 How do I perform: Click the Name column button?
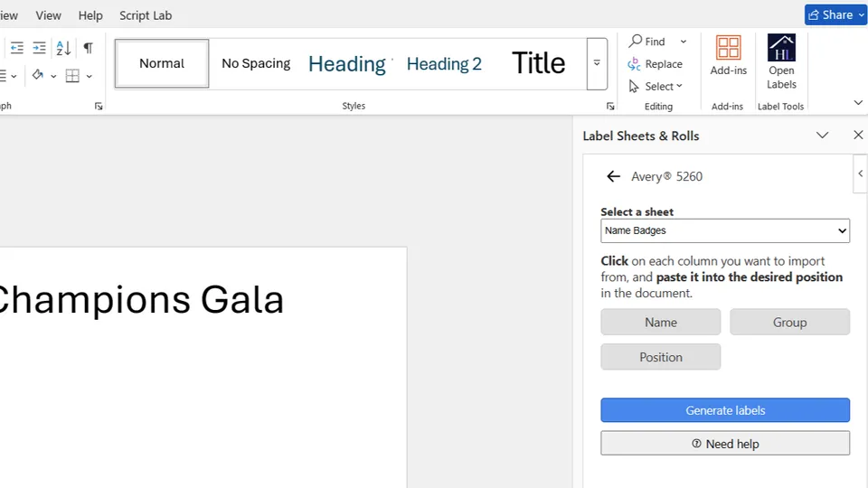(661, 322)
